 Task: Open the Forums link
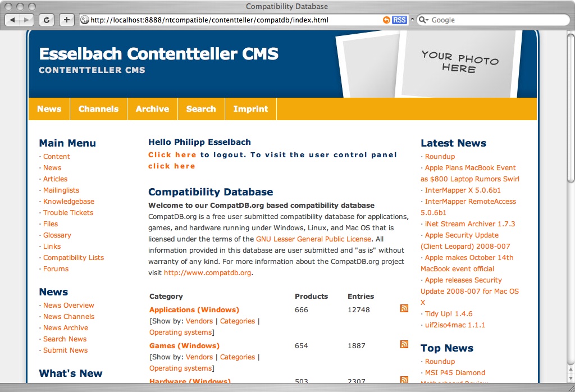[56, 269]
